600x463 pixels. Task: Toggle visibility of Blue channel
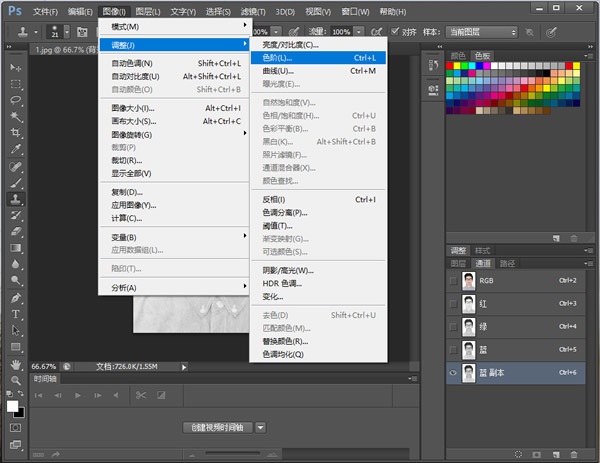point(453,350)
